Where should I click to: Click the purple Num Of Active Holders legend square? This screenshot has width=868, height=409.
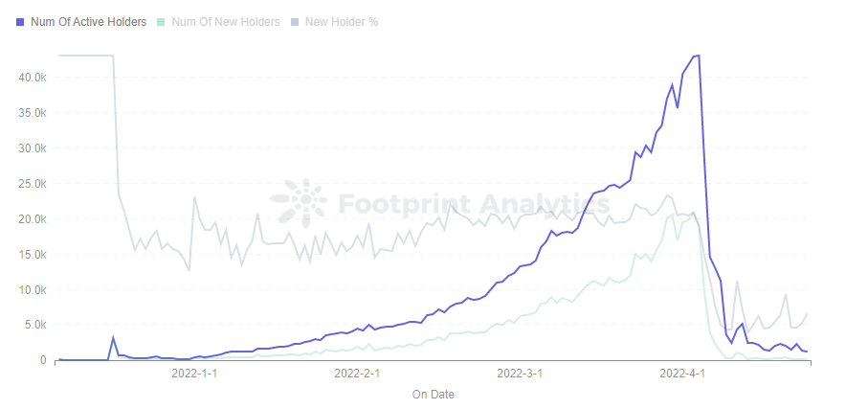[21, 22]
